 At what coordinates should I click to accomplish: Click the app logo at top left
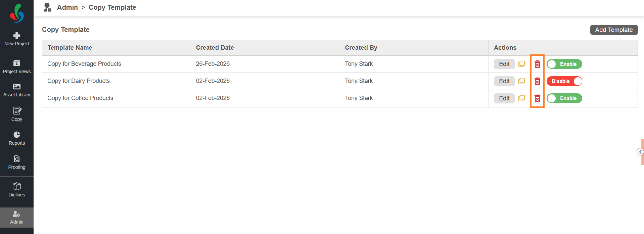[x=17, y=13]
